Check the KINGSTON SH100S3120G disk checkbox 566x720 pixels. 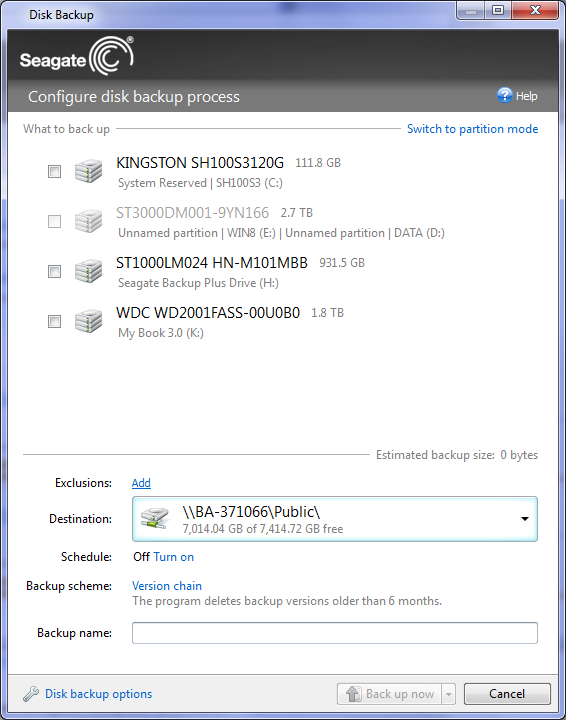pos(55,171)
